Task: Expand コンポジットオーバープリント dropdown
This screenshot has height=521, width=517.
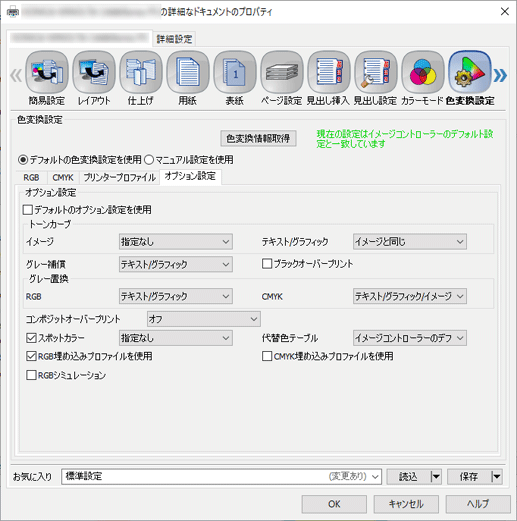Action: click(x=204, y=319)
